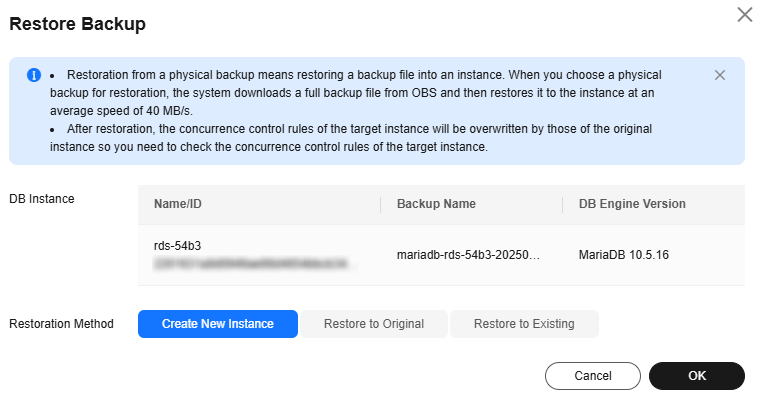Click the physical backup restoration note
The height and width of the screenshot is (399, 762).
click(356, 93)
